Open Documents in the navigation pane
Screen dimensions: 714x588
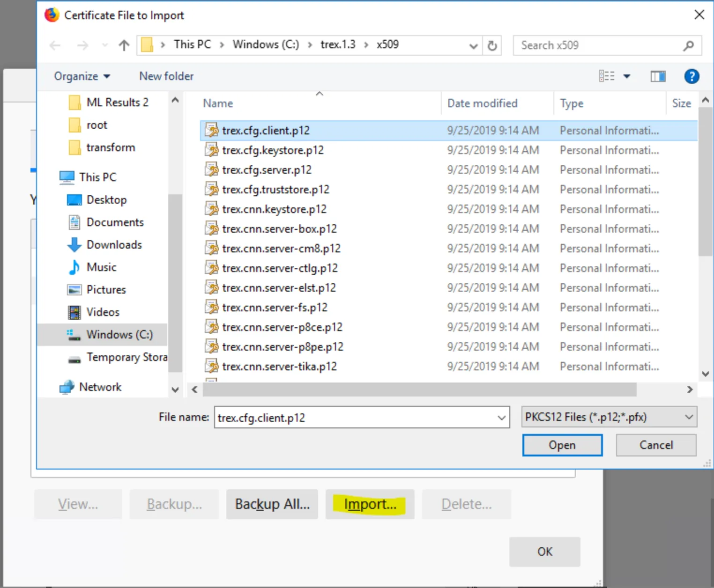(115, 222)
